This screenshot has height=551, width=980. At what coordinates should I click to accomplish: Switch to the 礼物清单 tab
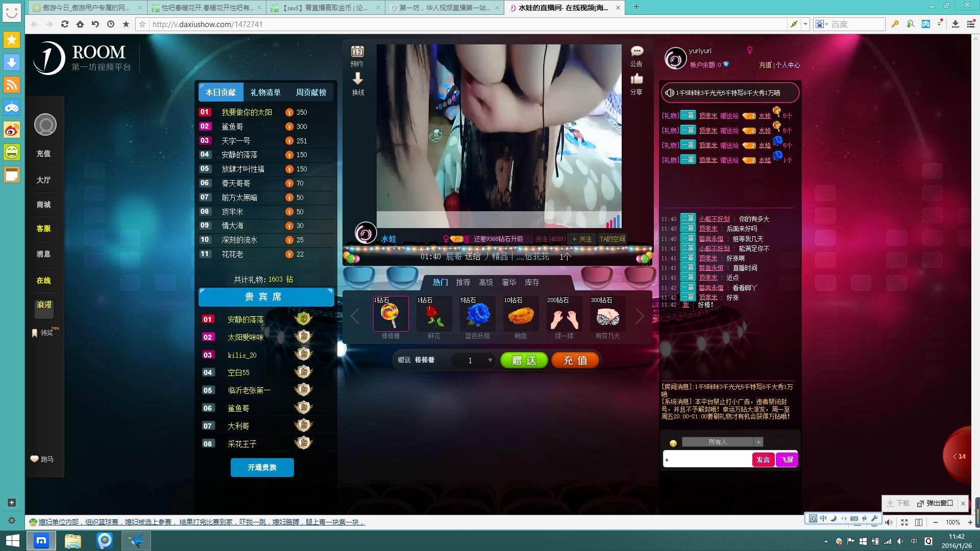pyautogui.click(x=265, y=92)
